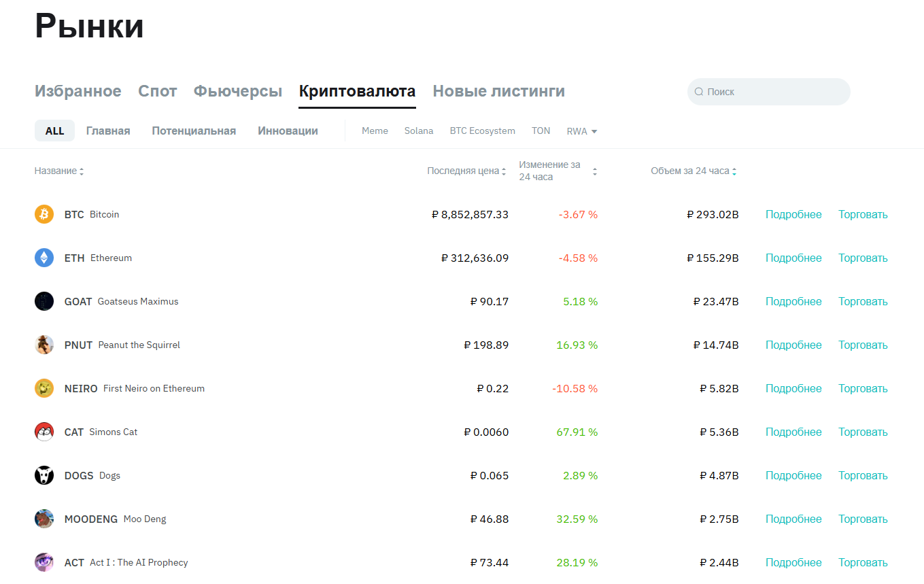Click Торговать for BTC
924x584 pixels.
pyautogui.click(x=863, y=214)
